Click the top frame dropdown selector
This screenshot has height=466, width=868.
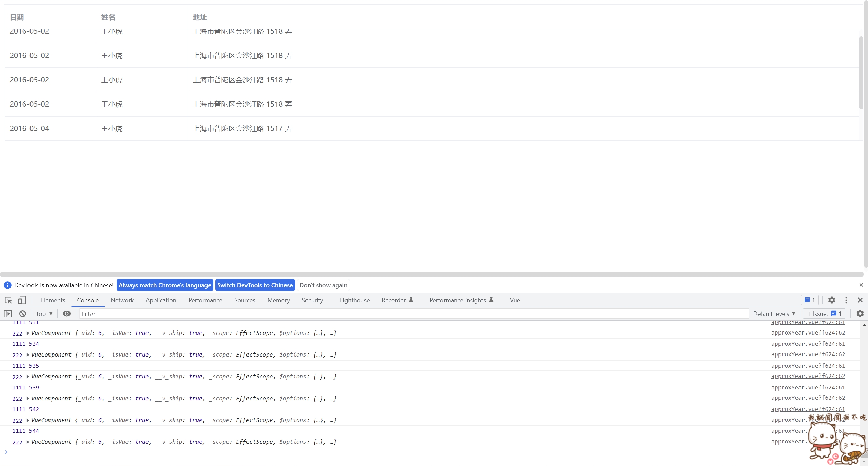pos(44,313)
